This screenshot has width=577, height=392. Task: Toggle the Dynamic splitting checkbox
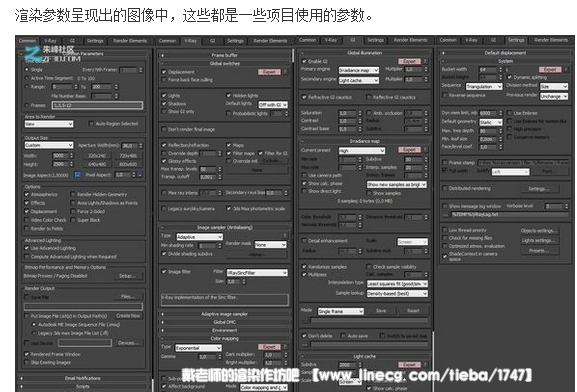click(510, 77)
